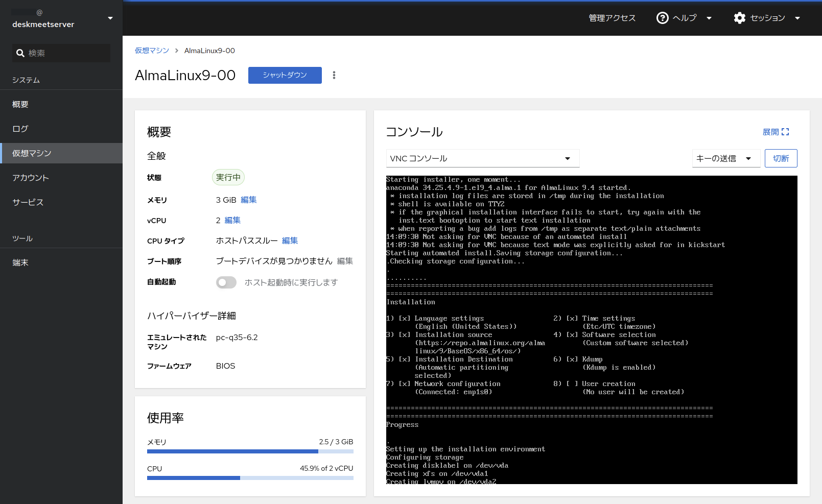This screenshot has height=504, width=822.
Task: Click the ツール sidebar section label
Action: point(22,238)
